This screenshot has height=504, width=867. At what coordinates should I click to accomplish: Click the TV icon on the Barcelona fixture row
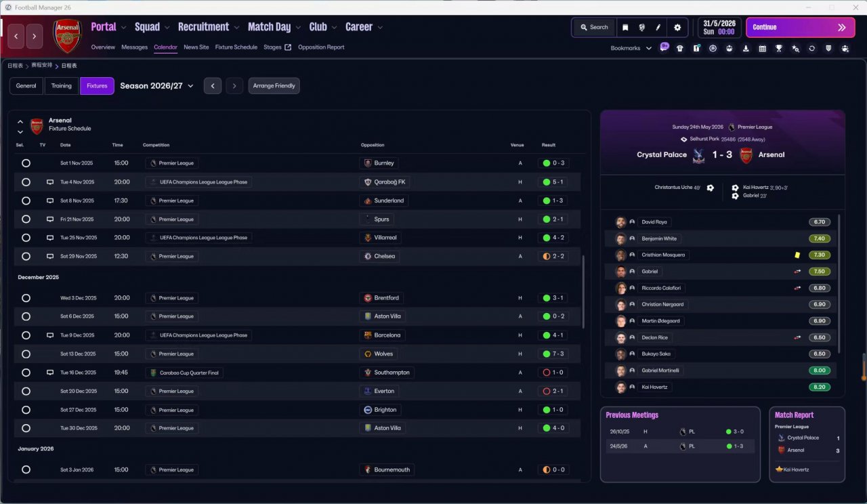[49, 335]
